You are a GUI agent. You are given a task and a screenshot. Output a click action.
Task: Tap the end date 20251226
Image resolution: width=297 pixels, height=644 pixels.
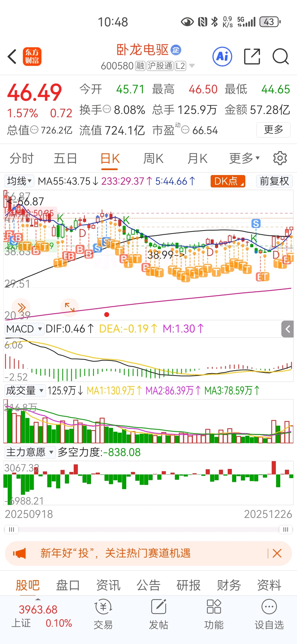[268, 514]
